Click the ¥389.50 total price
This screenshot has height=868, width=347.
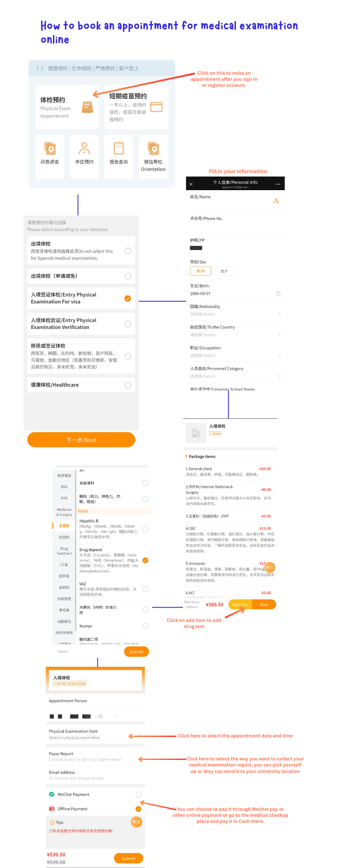click(215, 605)
